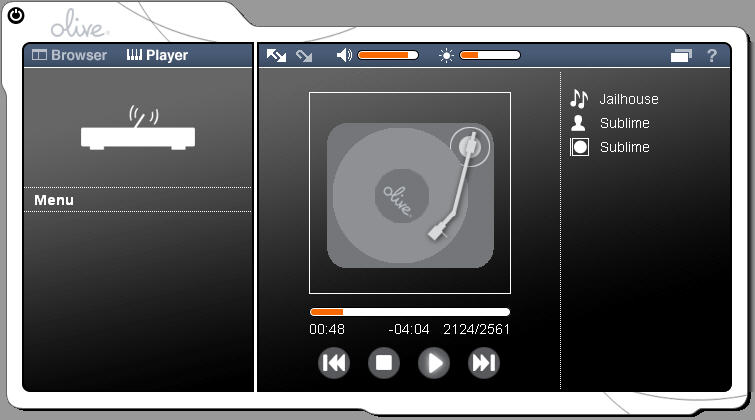Mute using the speaker icon
The width and height of the screenshot is (755, 420).
[x=344, y=55]
